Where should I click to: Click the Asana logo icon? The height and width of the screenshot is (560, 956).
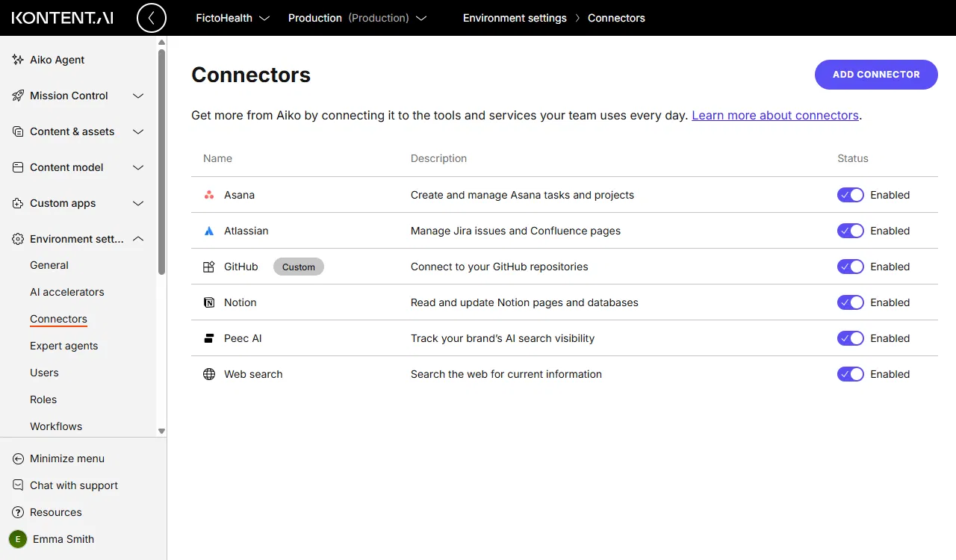tap(209, 195)
